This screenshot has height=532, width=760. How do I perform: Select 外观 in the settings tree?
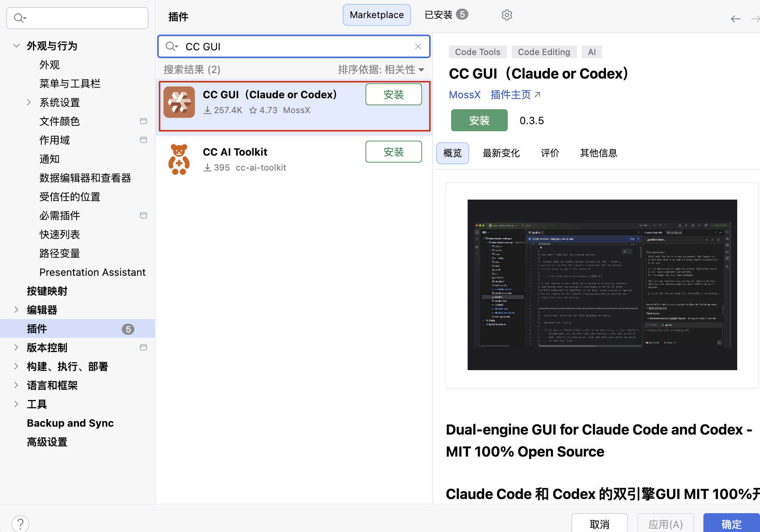pos(50,64)
